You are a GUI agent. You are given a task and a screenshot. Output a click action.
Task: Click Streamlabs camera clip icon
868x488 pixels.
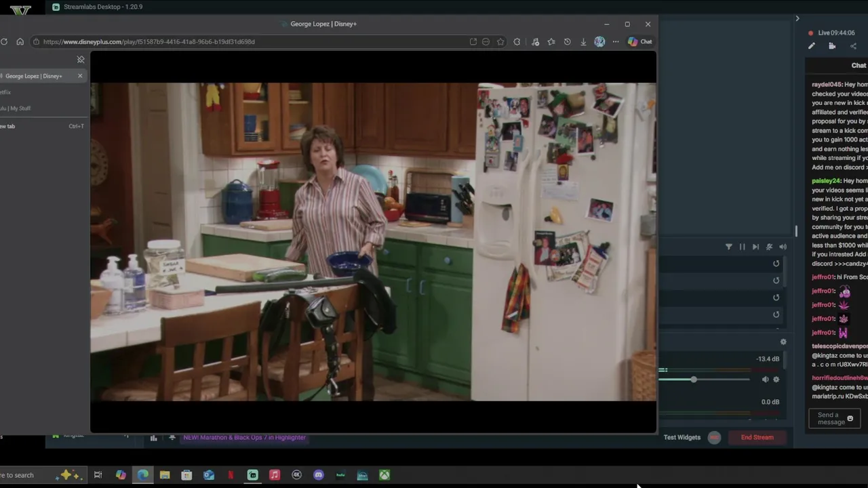click(832, 46)
